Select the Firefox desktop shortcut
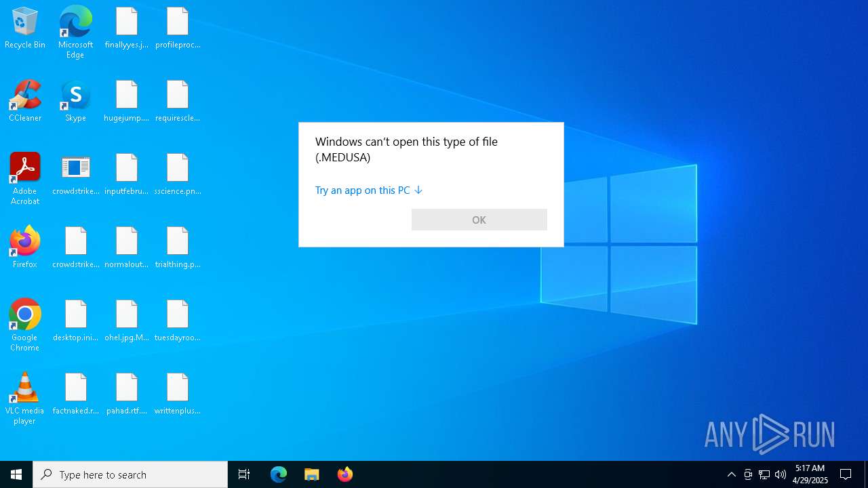This screenshot has height=488, width=868. (25, 248)
